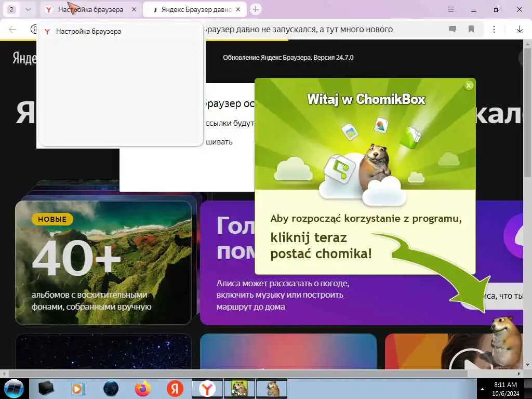Click the horizontal page scrollbar
The height and width of the screenshot is (399, 532).
click(x=237, y=374)
